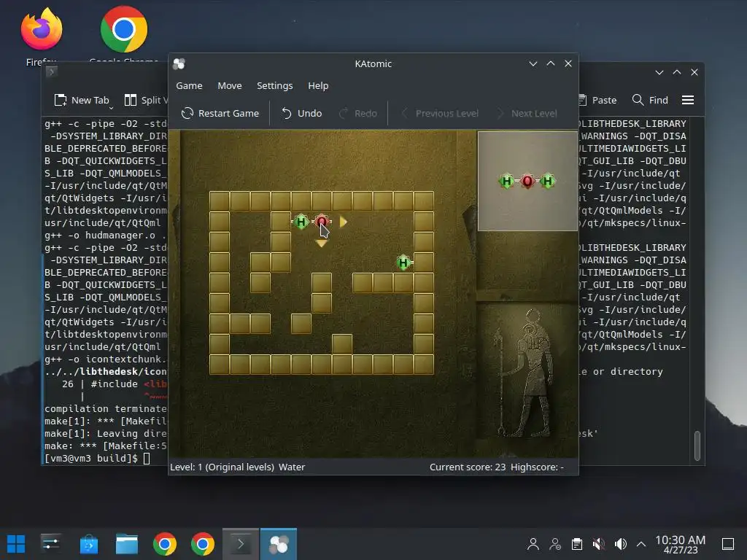Select the hydrogen atom near right wall
The image size is (747, 560).
point(403,262)
